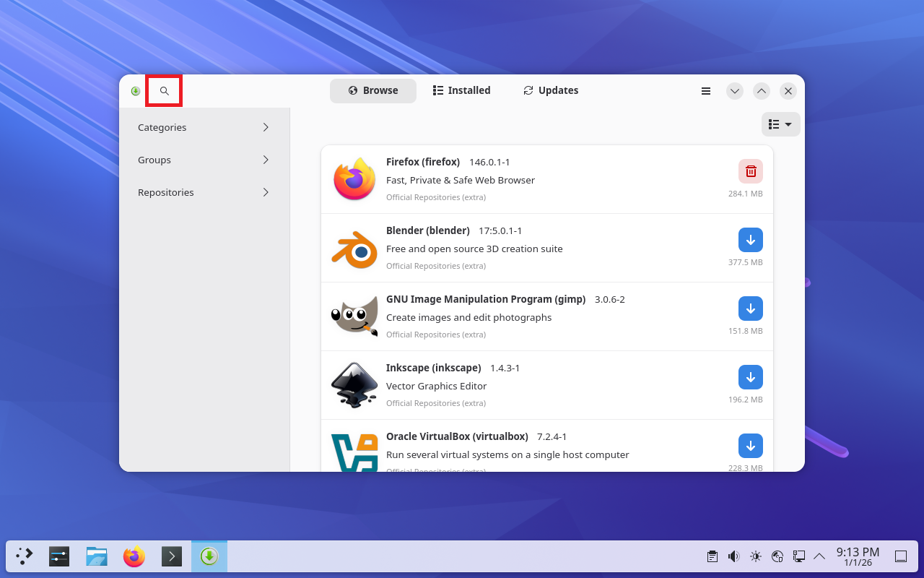Install Blender with the download arrow
The width and height of the screenshot is (924, 578).
coord(750,240)
